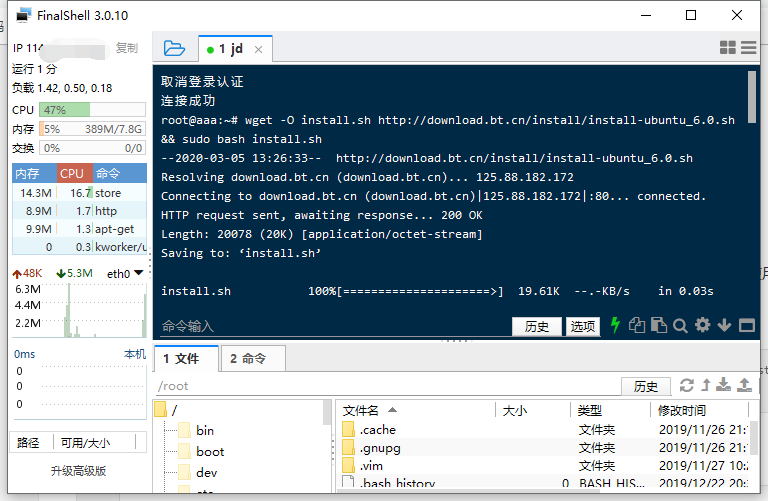The image size is (768, 501).
Task: Click the root folder icon in tree
Action: click(160, 409)
